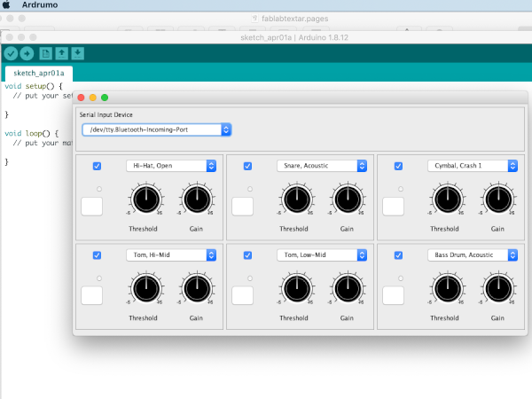Click the Gain knob for Tom, Hi-Mid

[x=197, y=289]
